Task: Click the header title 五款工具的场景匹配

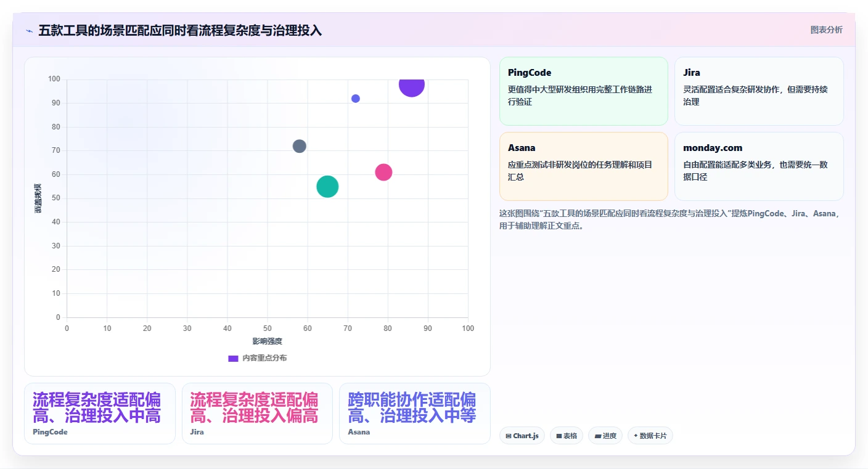Action: point(180,31)
